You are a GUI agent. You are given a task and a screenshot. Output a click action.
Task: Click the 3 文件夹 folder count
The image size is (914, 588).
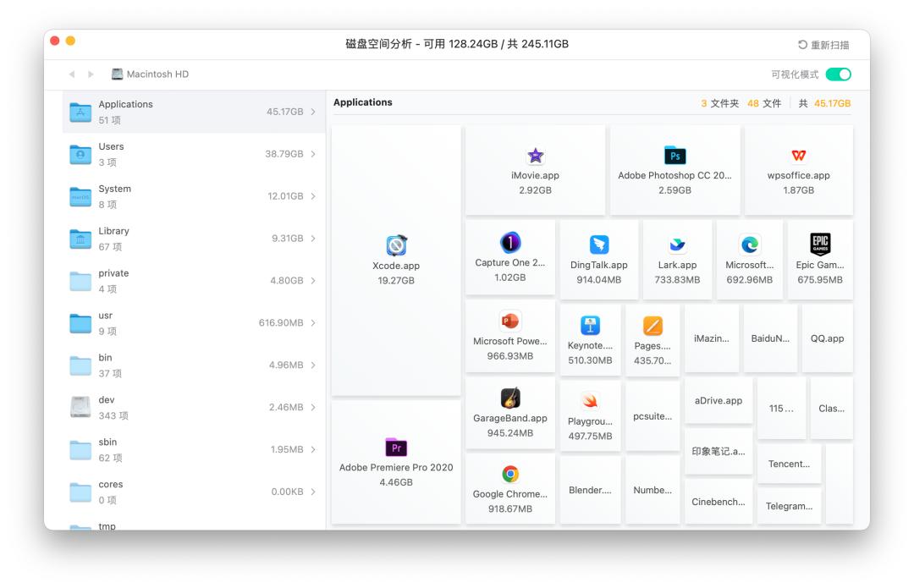point(720,103)
